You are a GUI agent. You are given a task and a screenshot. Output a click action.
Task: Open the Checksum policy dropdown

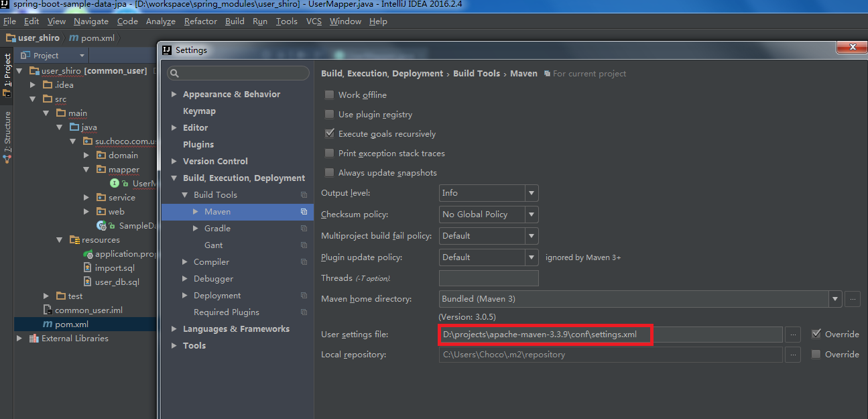click(532, 215)
